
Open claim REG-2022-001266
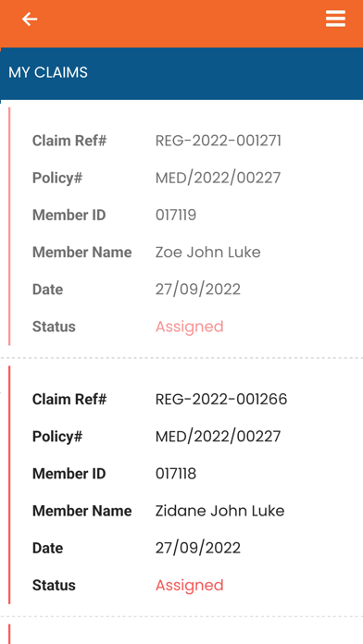221,399
